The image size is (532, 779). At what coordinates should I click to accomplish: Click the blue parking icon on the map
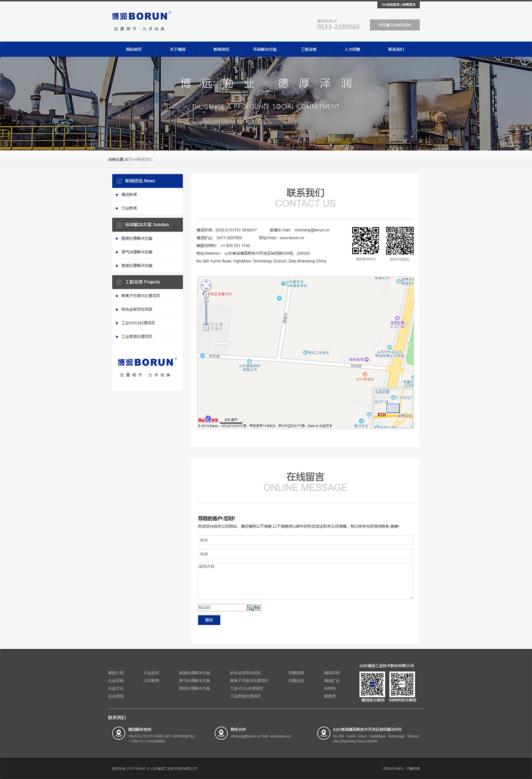279,298
